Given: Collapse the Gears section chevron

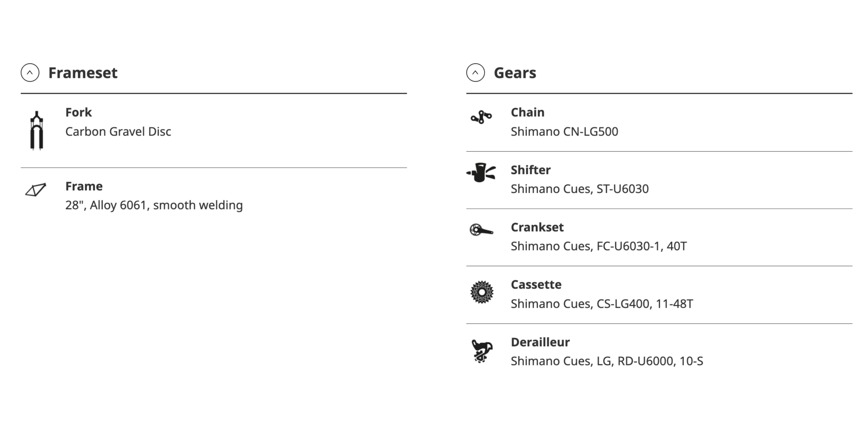Looking at the screenshot, I should (x=475, y=73).
